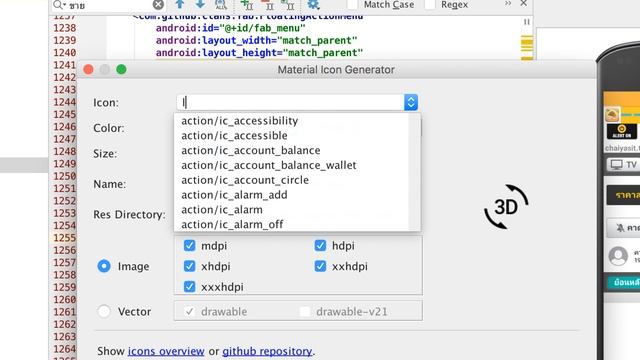Choose action/ic_accessible from the list
640x360 pixels.
pos(234,136)
